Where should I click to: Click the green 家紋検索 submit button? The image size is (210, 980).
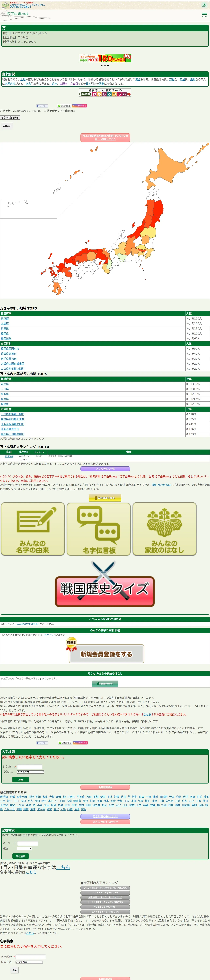click(21, 856)
